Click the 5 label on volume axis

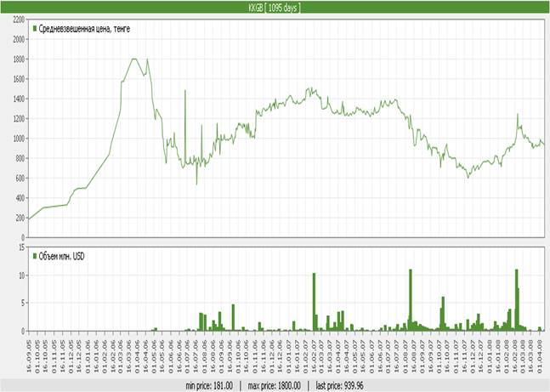click(x=23, y=302)
